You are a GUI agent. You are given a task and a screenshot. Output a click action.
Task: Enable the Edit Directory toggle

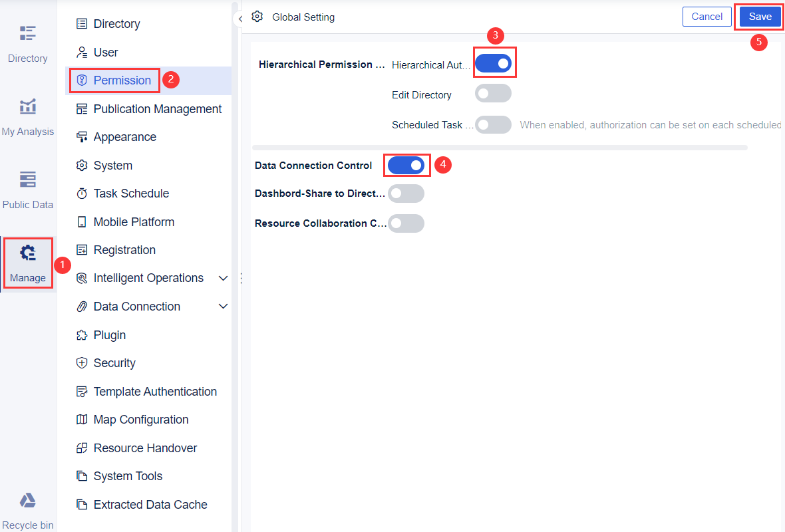tap(493, 93)
